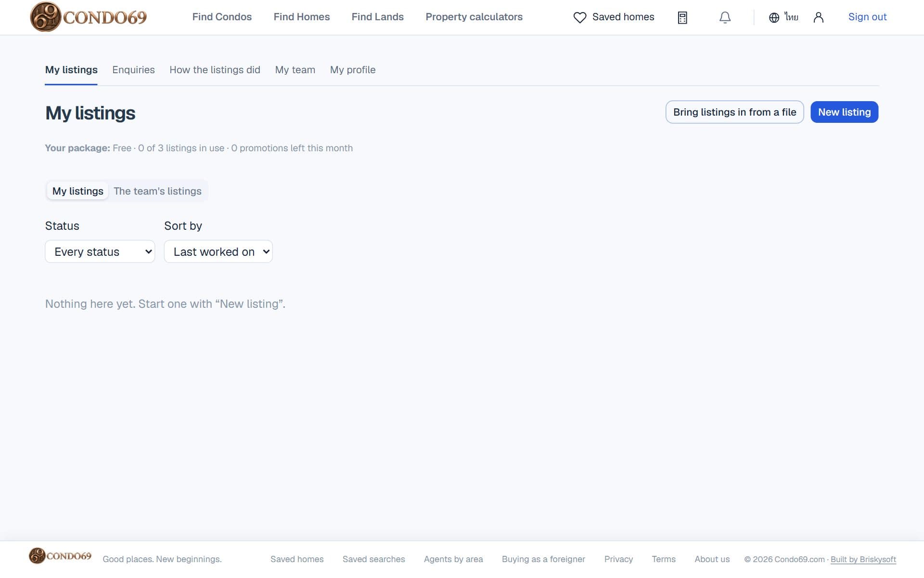This screenshot has width=924, height=578.
Task: Select the My listings top tab
Action: point(71,70)
